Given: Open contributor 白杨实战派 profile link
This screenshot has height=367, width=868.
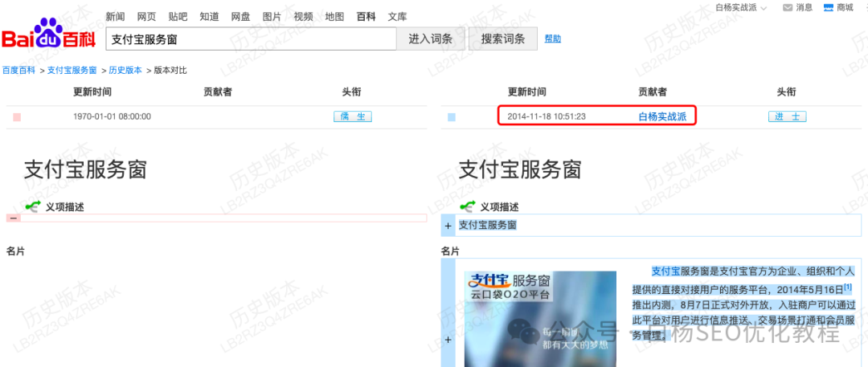Looking at the screenshot, I should pos(662,116).
